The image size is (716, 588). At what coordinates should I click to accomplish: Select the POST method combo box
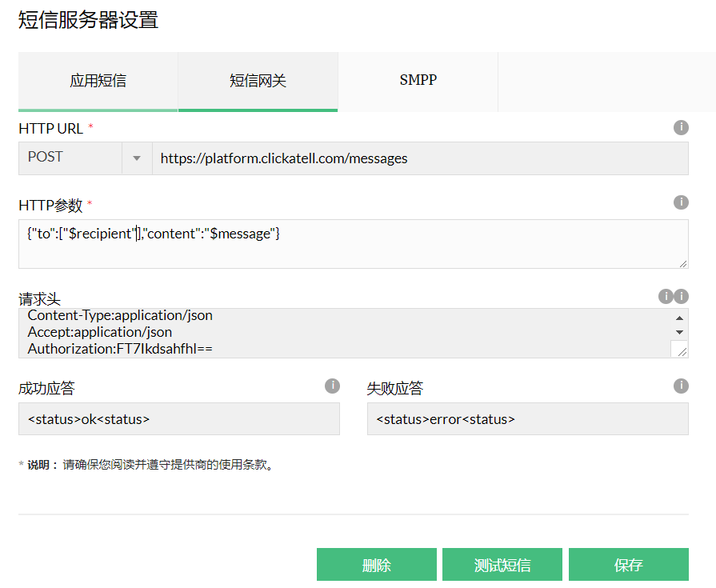(70, 158)
